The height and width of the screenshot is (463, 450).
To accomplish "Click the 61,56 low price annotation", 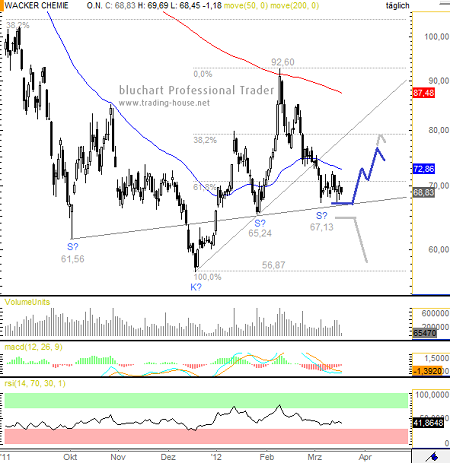I will pyautogui.click(x=73, y=259).
